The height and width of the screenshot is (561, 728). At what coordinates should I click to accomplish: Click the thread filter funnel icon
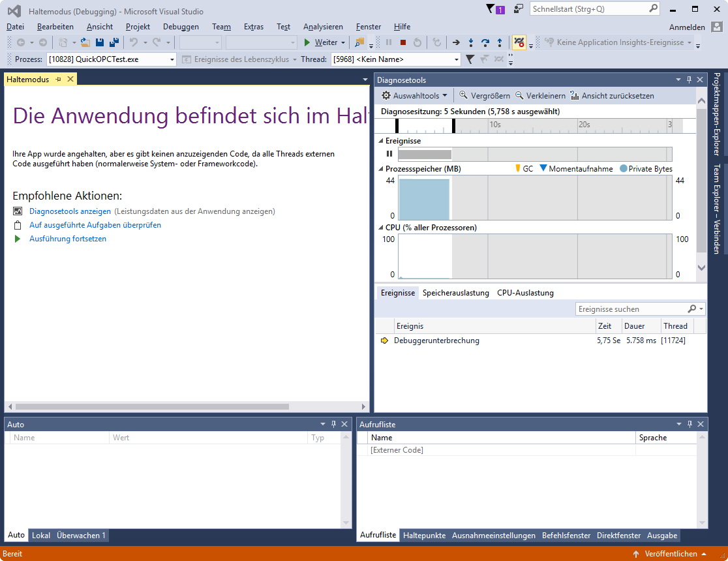pyautogui.click(x=470, y=59)
